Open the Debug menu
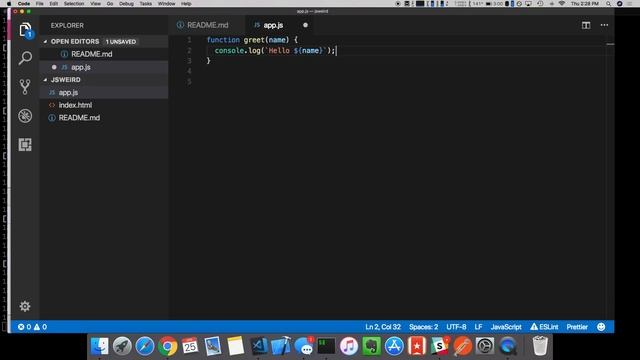Viewport: 640px width, 360px height. click(x=126, y=4)
